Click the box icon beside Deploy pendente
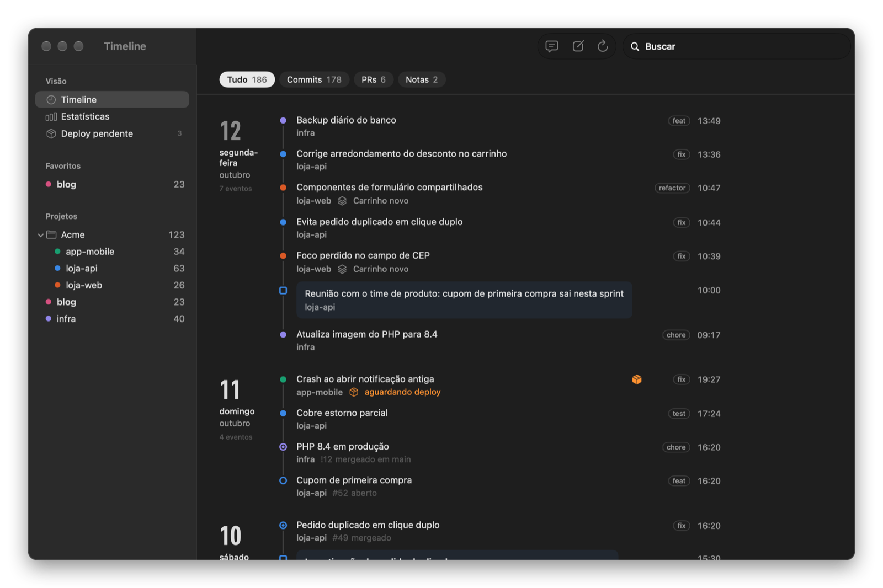 (x=51, y=134)
